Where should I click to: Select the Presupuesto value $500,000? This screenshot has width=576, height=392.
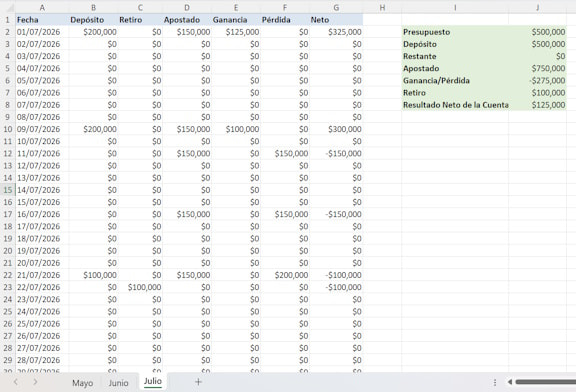537,32
